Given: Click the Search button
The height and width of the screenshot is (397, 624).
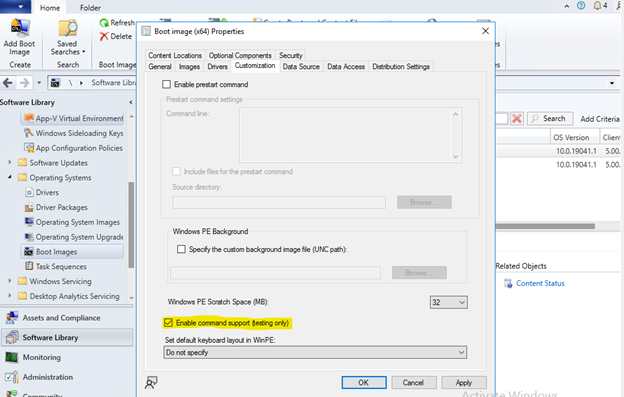Looking at the screenshot, I should (550, 119).
